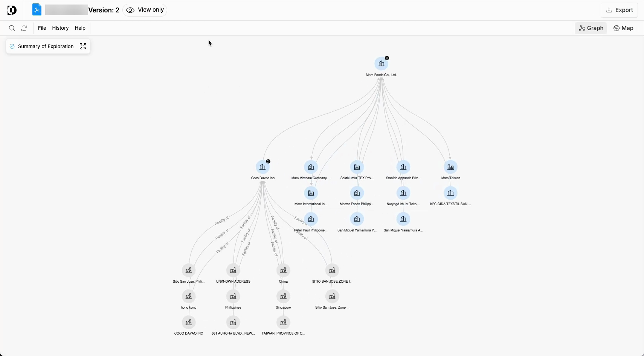Select the Peter Paul Philippine... node
Viewport: 644px width, 356px height.
pos(311,219)
